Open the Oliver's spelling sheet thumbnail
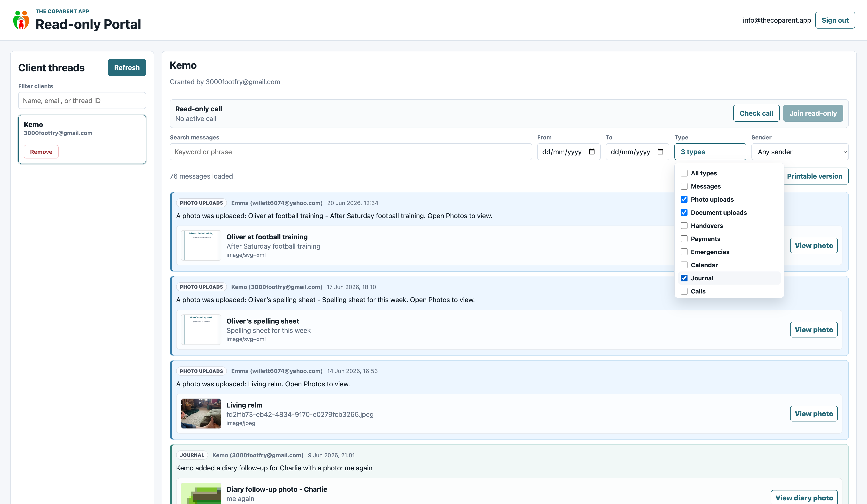867x504 pixels. (x=201, y=330)
